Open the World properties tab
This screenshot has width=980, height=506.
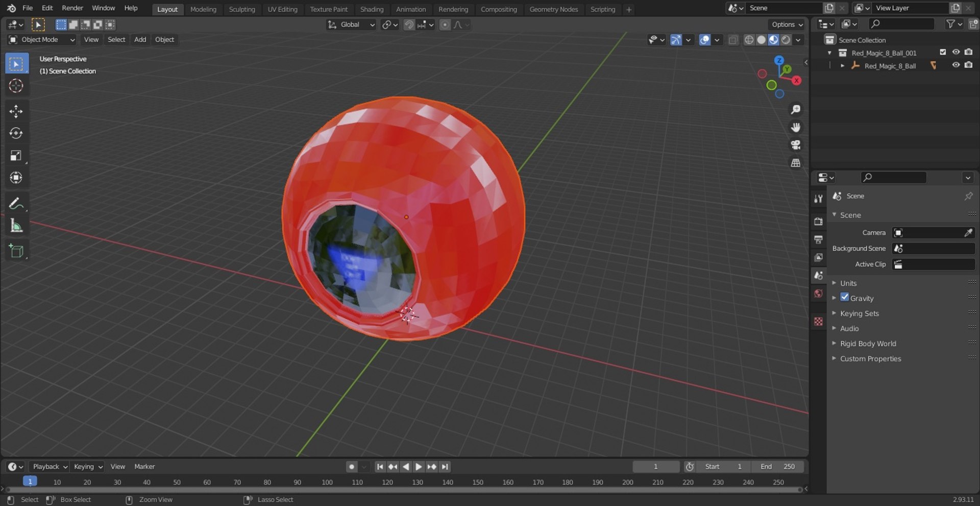click(818, 293)
